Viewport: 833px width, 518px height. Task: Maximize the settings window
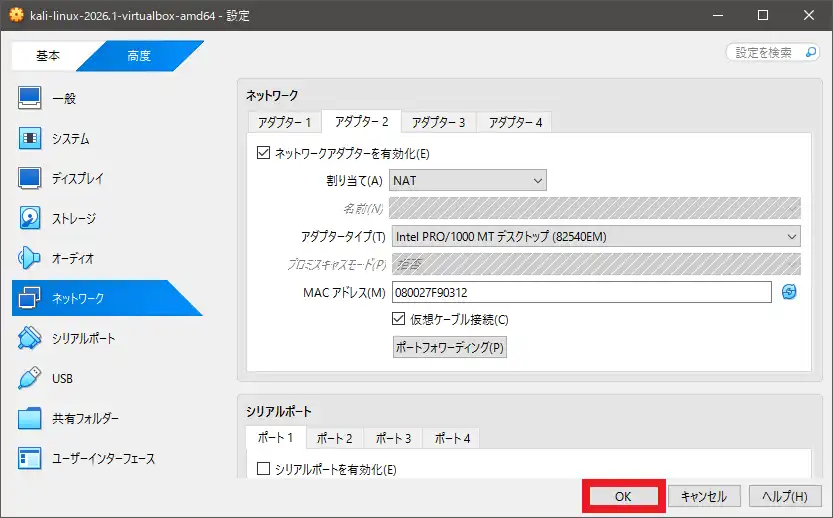763,15
